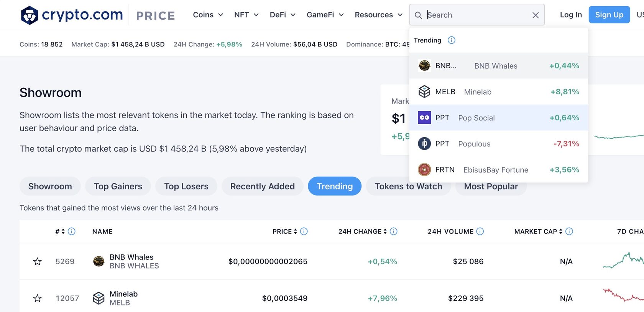Expand the DeFi menu

283,15
